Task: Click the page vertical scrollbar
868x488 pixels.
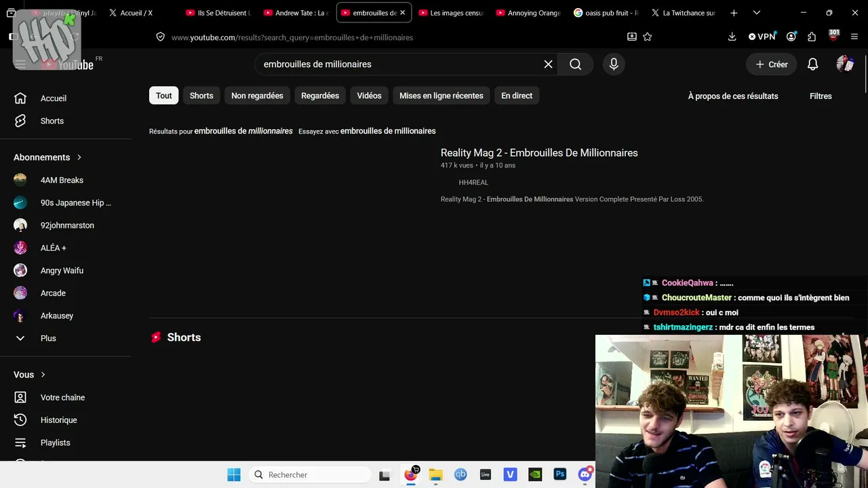Action: click(x=865, y=75)
